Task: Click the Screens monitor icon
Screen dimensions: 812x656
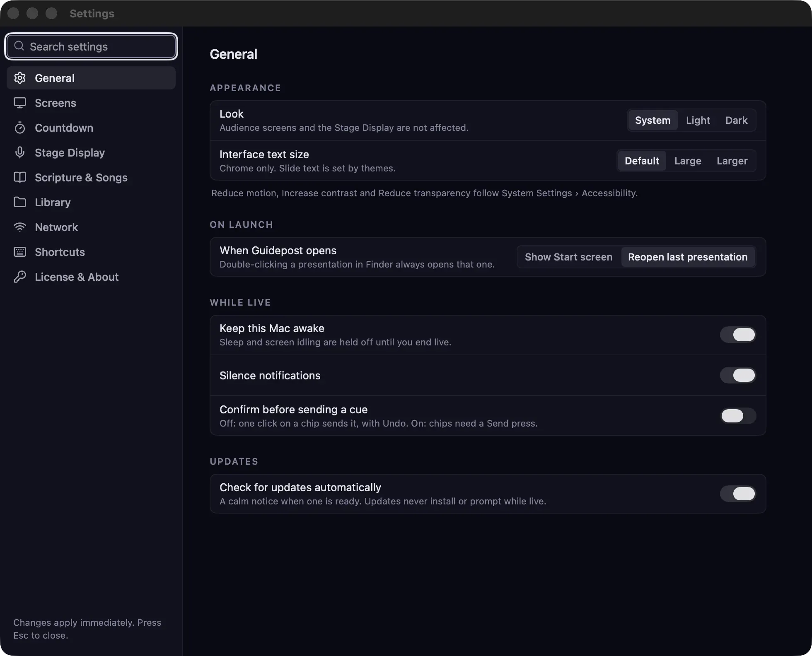Action: click(x=20, y=103)
